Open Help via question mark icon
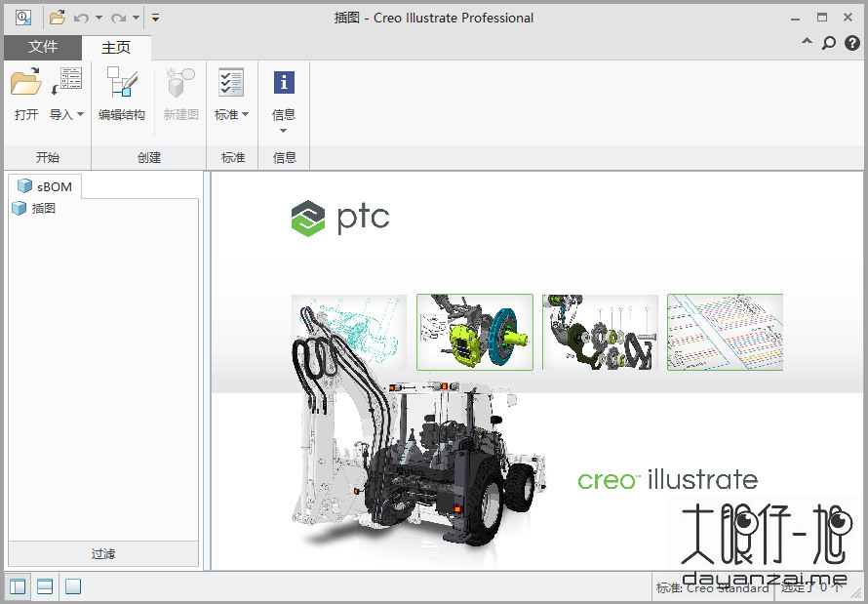Viewport: 868px width, 604px height. (852, 43)
